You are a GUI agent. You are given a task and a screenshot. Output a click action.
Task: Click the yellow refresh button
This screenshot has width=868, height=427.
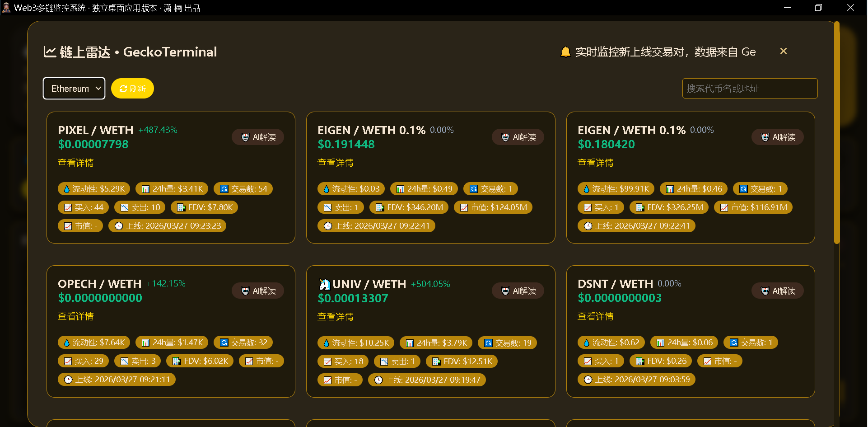pos(132,89)
